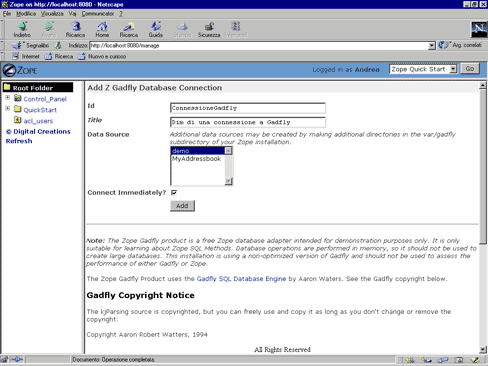Click the Netscape N logo
488x366 pixels.
[478, 29]
